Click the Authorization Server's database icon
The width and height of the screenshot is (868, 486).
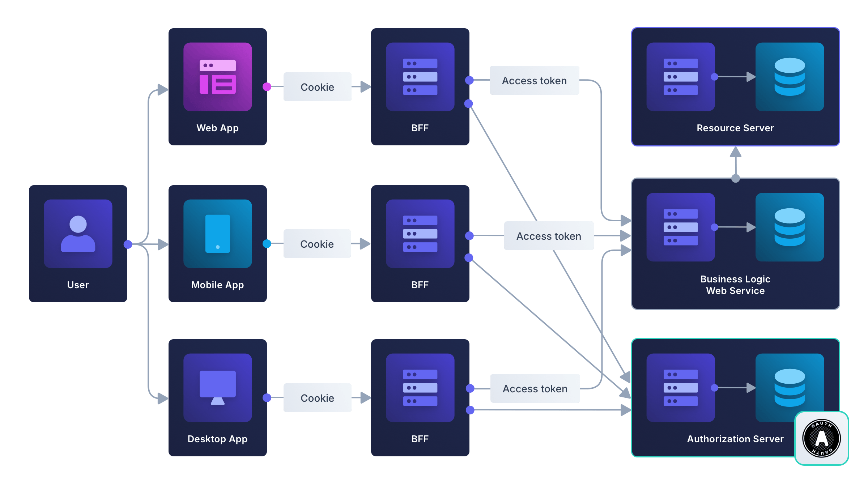point(790,388)
